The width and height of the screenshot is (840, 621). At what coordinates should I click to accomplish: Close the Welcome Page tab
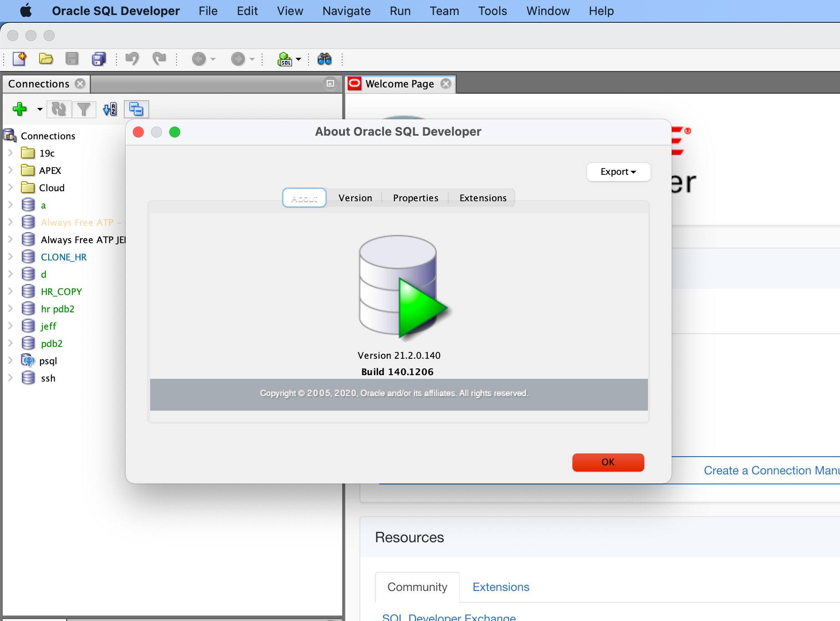coord(446,84)
